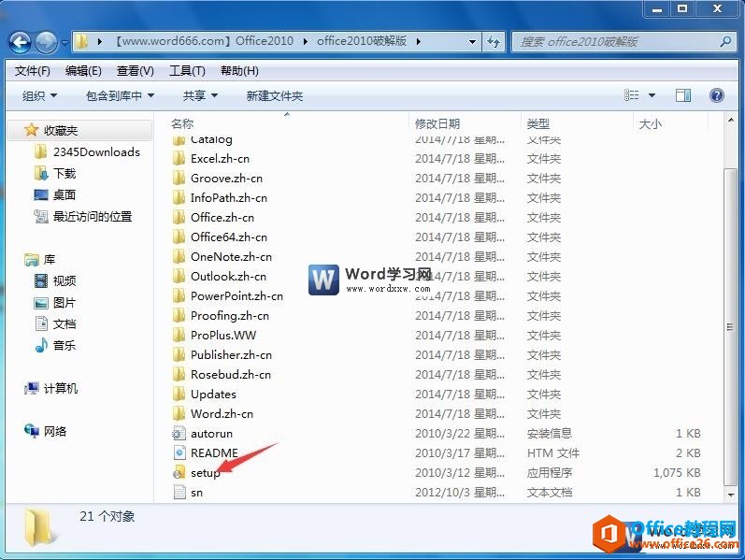Open the 共享 dropdown
The height and width of the screenshot is (560, 745).
point(200,96)
